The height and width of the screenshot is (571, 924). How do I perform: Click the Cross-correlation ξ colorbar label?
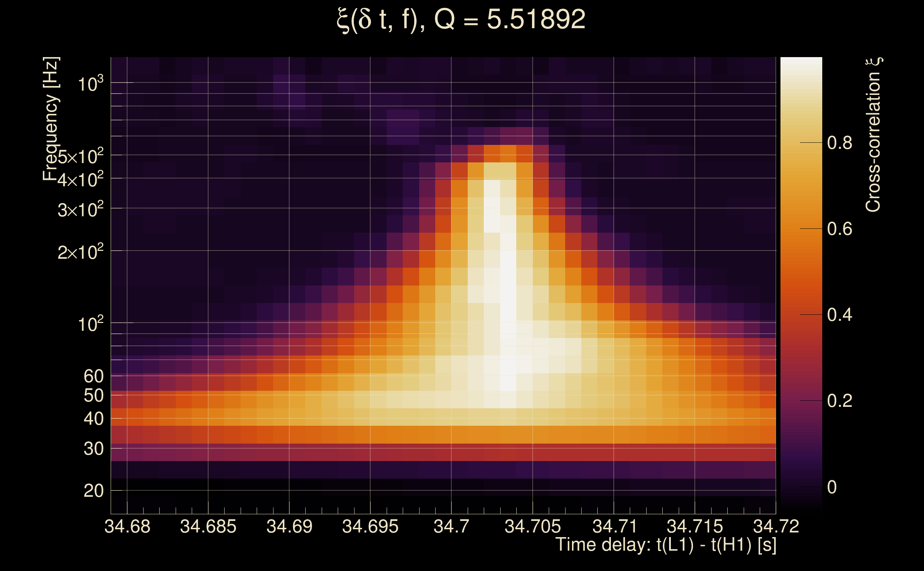tap(873, 135)
